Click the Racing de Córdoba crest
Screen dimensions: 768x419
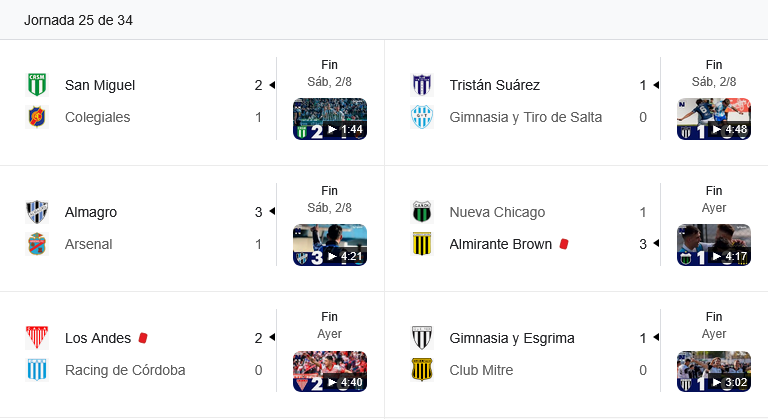[37, 370]
